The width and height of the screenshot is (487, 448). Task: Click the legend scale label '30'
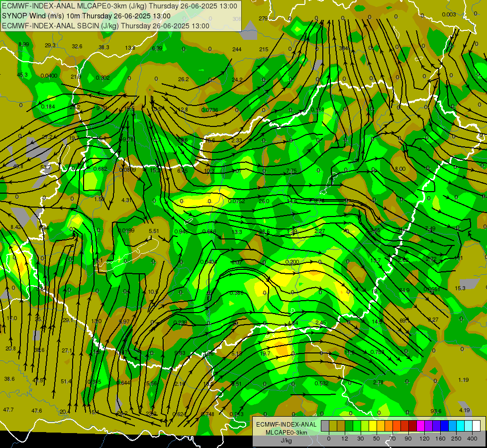361,439
